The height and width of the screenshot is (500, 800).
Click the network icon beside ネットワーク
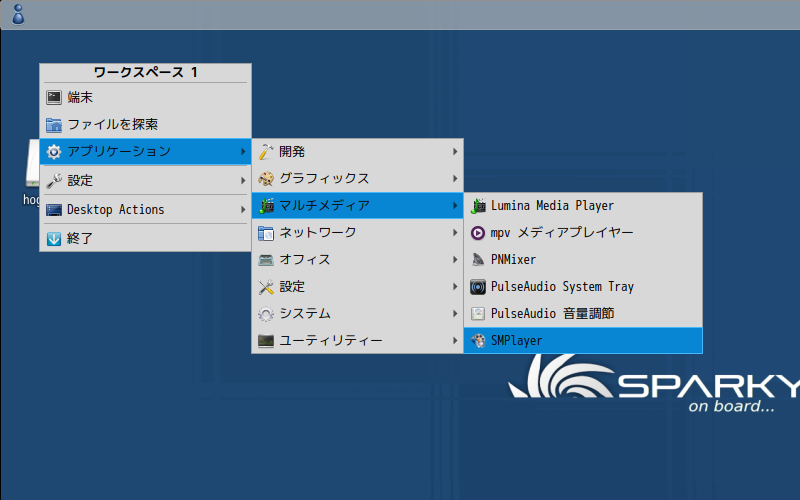pos(266,233)
